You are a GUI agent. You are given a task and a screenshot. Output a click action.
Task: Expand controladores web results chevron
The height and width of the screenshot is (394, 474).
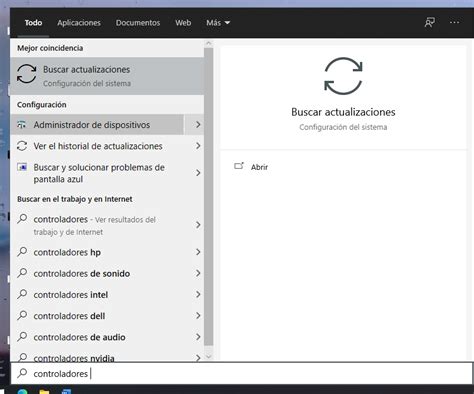pyautogui.click(x=198, y=225)
